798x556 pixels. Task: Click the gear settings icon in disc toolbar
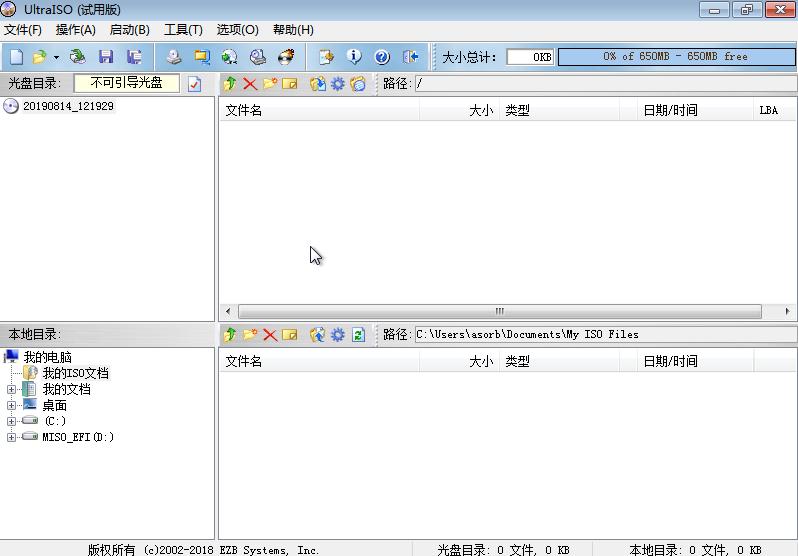338,84
